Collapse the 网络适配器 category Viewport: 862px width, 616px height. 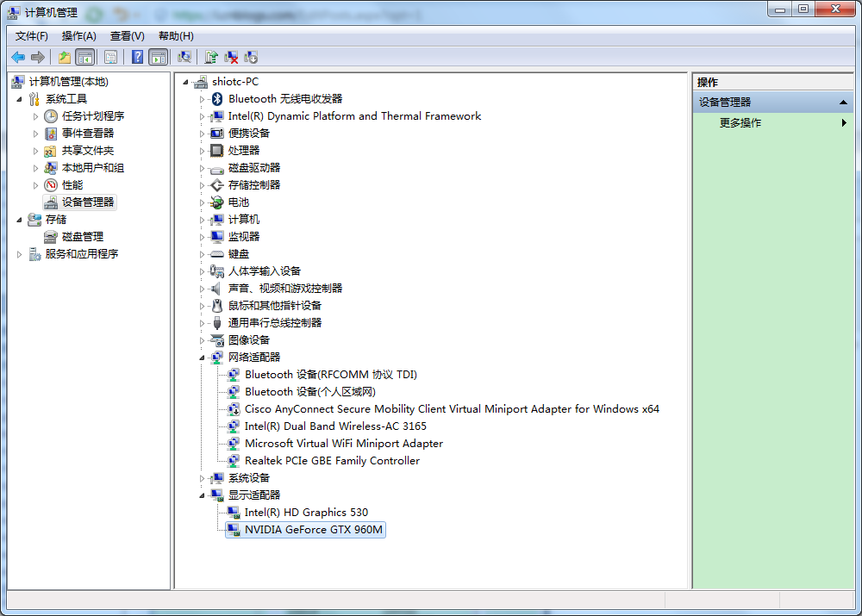202,358
